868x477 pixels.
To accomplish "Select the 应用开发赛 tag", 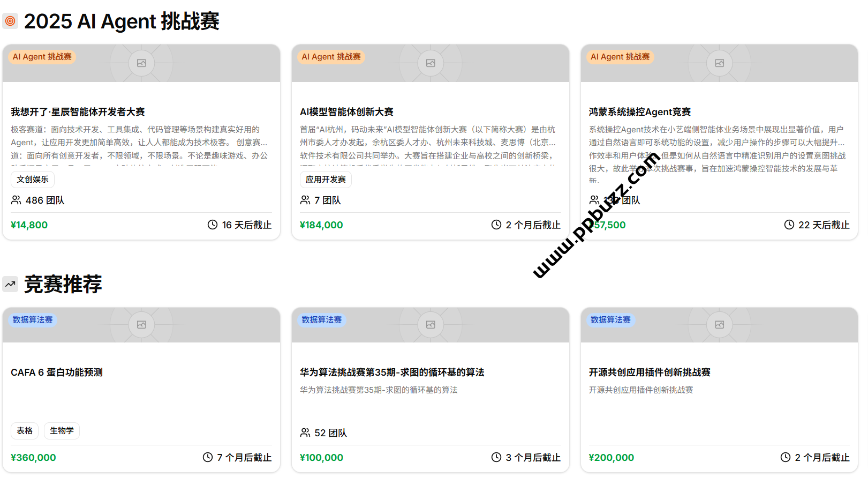I will point(326,179).
